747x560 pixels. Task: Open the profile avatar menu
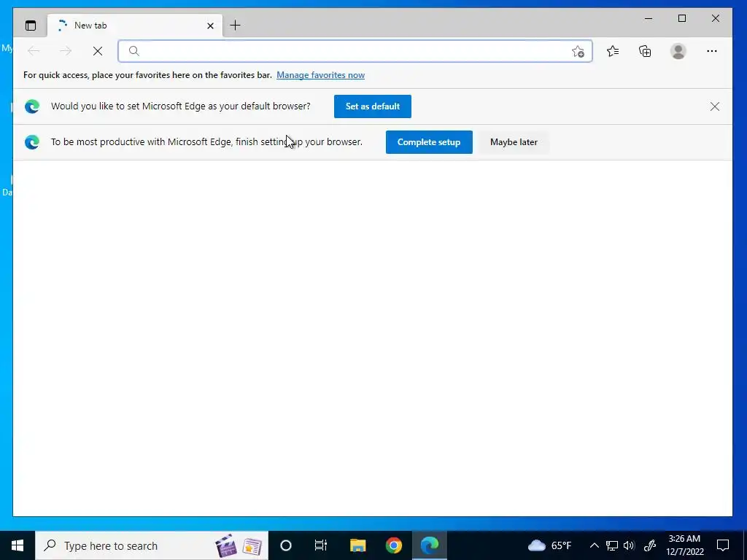(678, 51)
